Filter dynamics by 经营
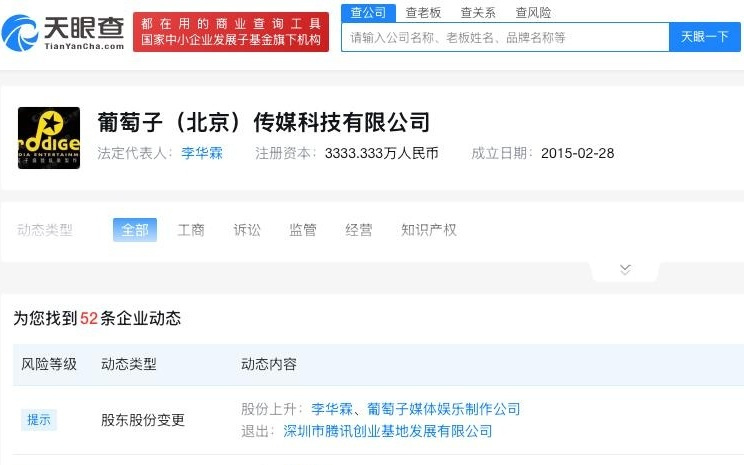 point(359,230)
